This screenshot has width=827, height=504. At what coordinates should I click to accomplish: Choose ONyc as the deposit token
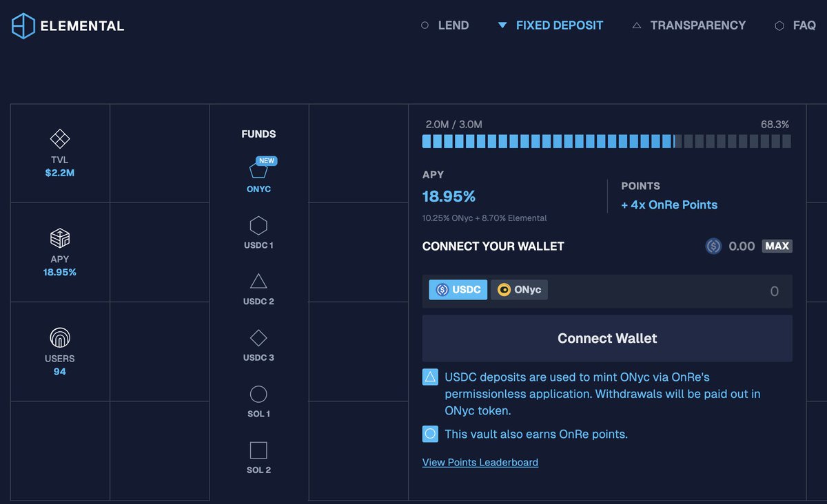click(x=519, y=290)
